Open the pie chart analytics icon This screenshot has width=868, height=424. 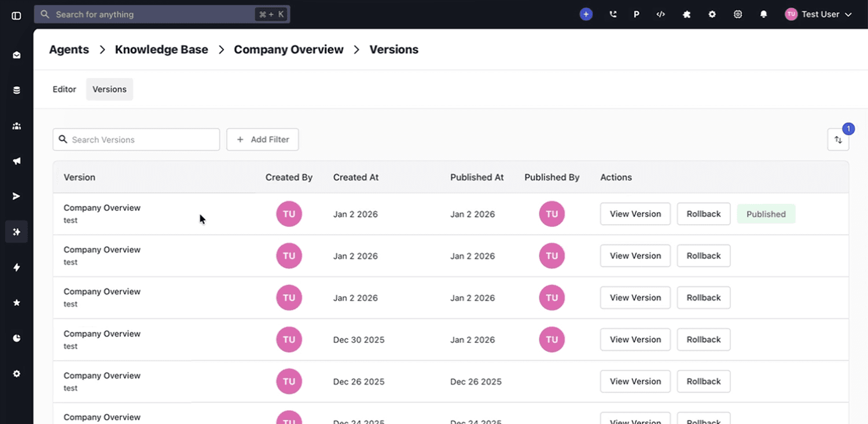16,338
